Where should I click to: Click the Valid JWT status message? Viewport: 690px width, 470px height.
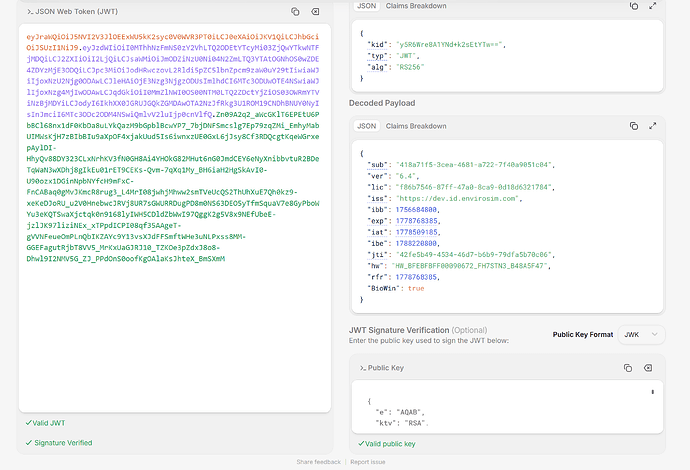pos(45,423)
